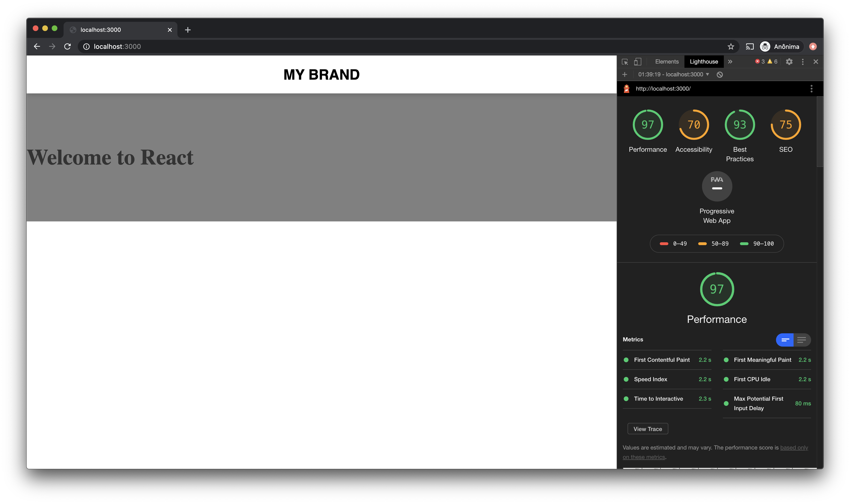This screenshot has height=504, width=850.
Task: Select the Lighthouse tab
Action: pyautogui.click(x=704, y=62)
